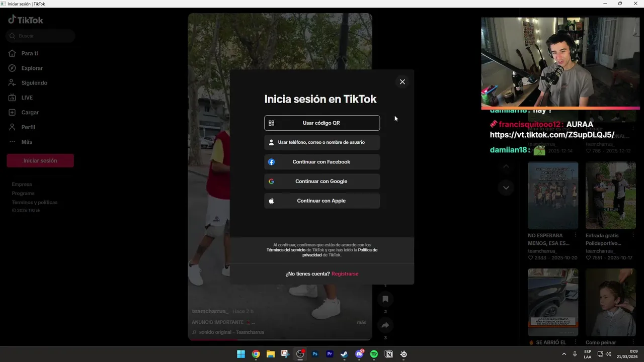
Task: Open Discord from the taskbar
Action: click(359, 354)
